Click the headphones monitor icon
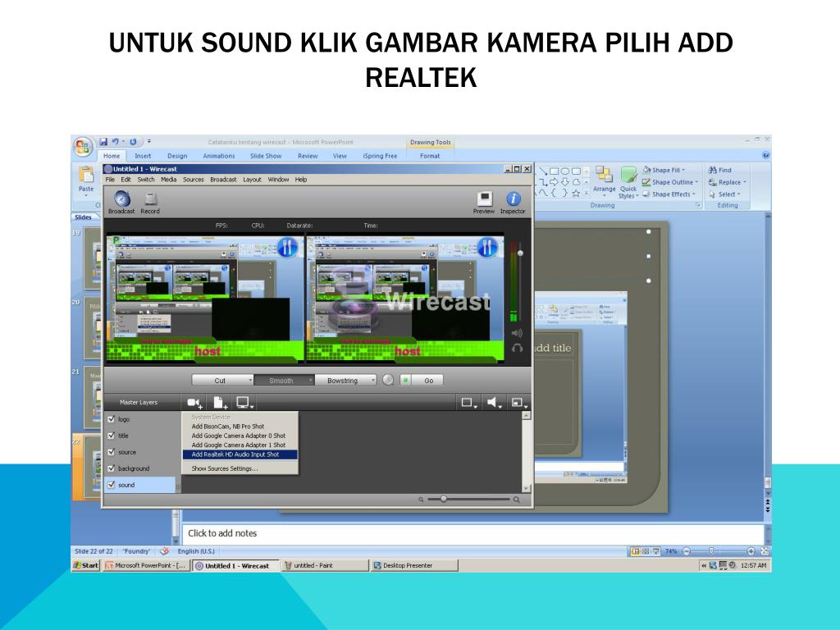The width and height of the screenshot is (840, 630). [x=517, y=348]
